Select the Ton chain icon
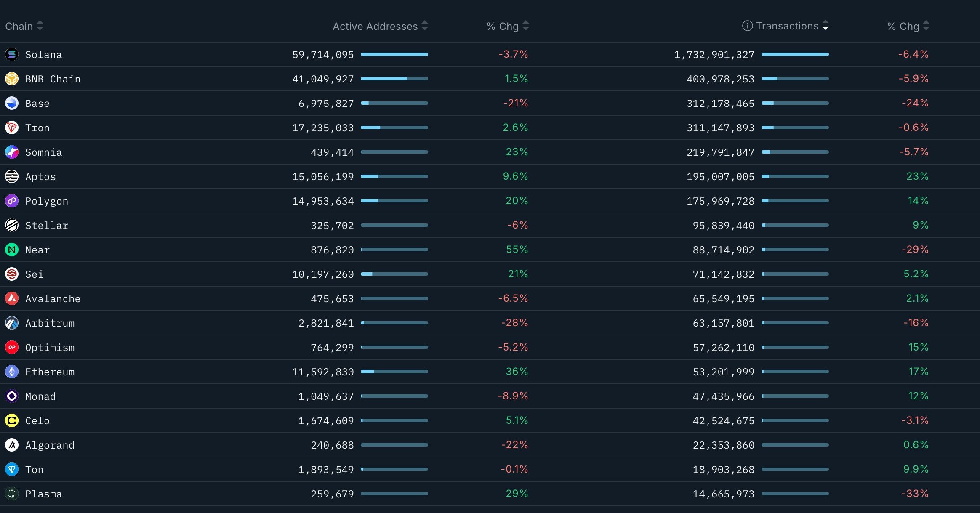Image resolution: width=980 pixels, height=513 pixels. coord(12,469)
